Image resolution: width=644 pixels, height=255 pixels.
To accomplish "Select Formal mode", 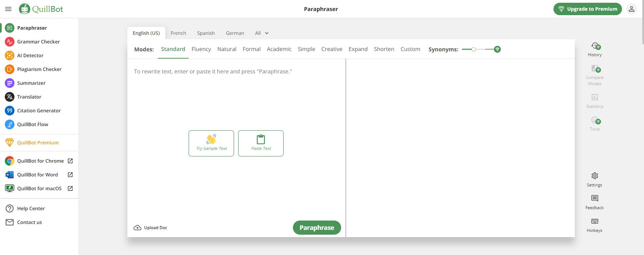I will coord(252,49).
